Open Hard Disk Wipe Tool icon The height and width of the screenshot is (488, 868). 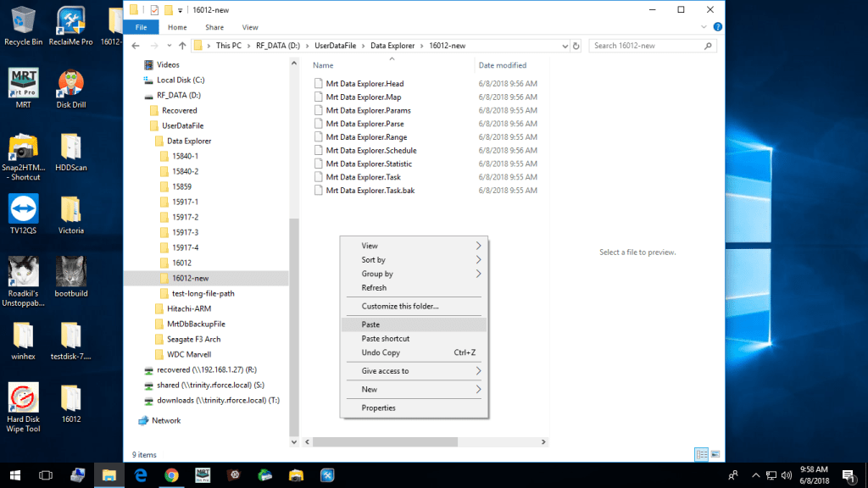(x=23, y=398)
